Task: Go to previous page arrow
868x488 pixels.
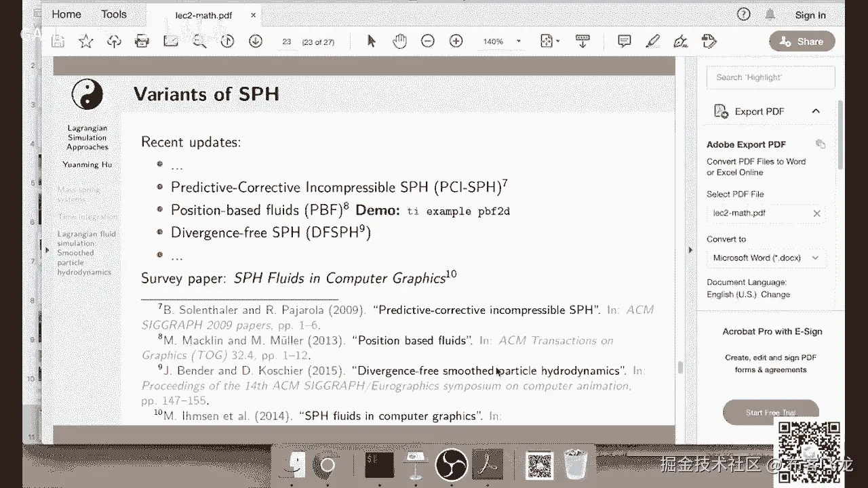Action: 227,41
